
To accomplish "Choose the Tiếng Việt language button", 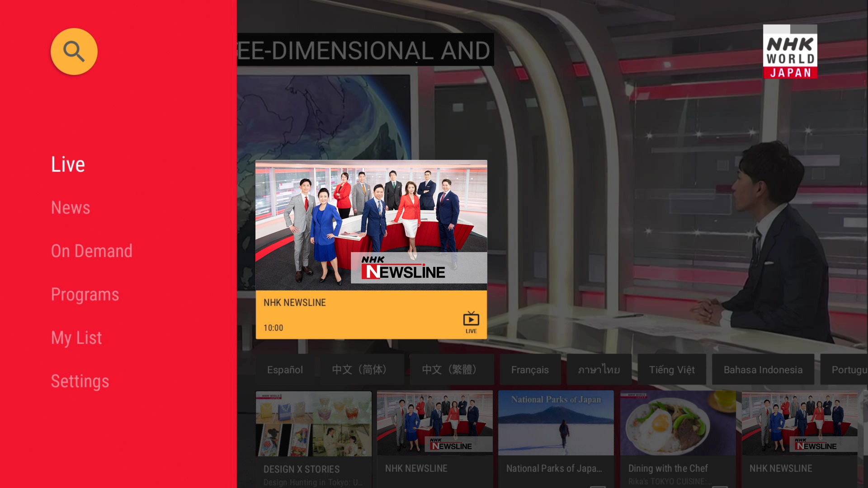I will [x=672, y=370].
